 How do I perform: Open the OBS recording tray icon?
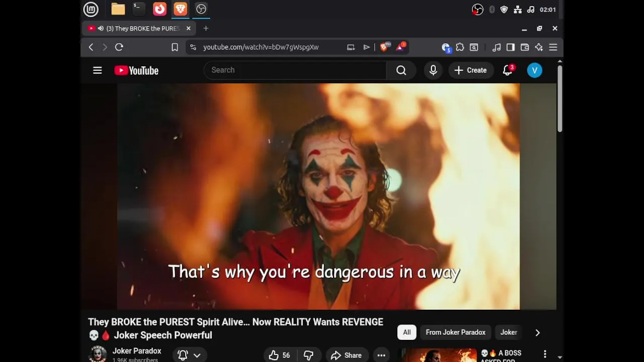(477, 10)
